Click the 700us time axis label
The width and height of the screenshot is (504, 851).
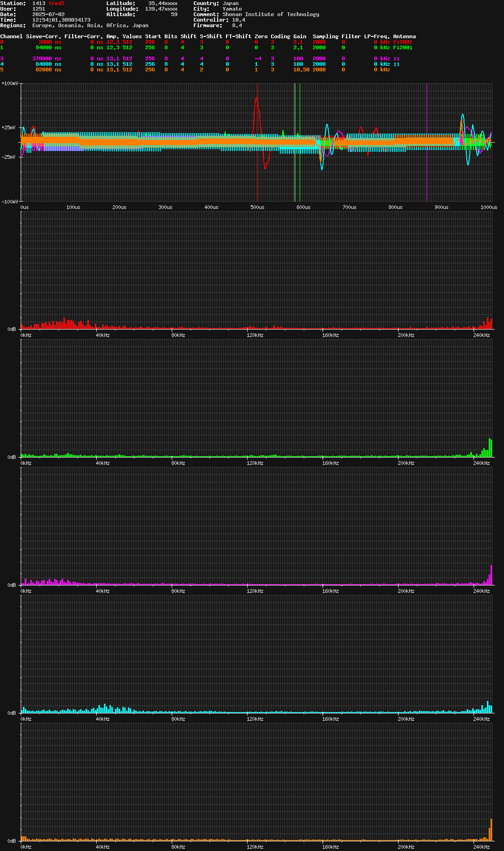pos(349,207)
